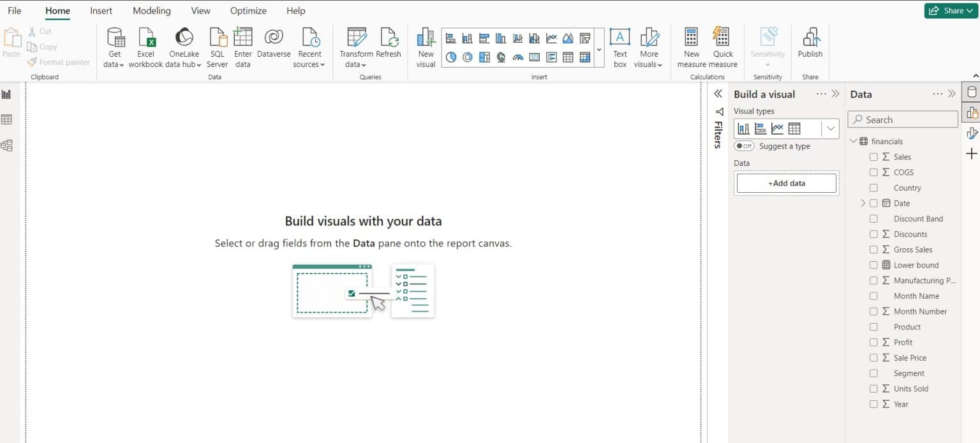Open the Modeling ribbon tab

click(x=152, y=11)
